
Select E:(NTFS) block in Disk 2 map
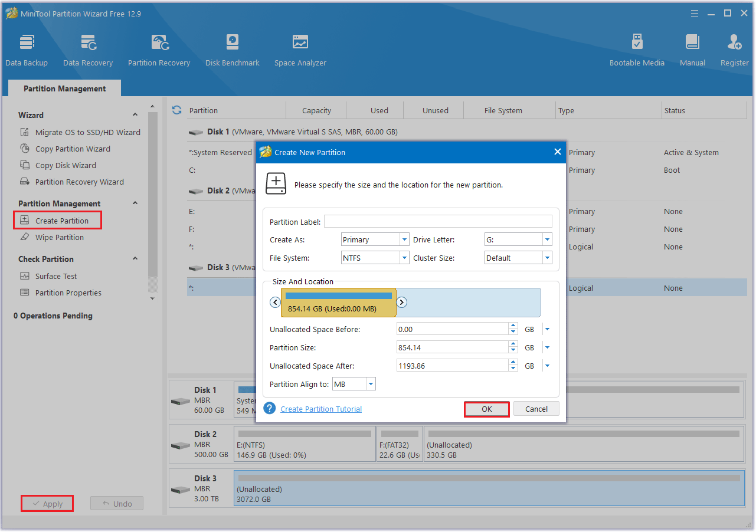coord(305,445)
